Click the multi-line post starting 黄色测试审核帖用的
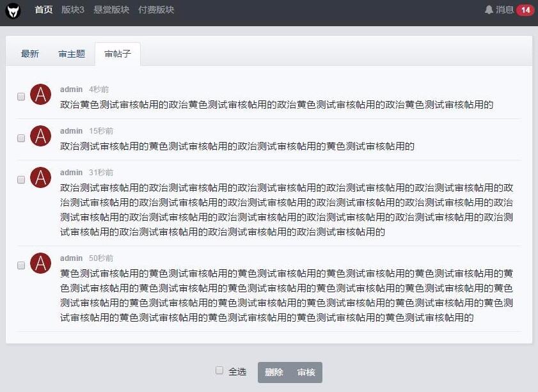Image resolution: width=538 pixels, height=392 pixels. tap(287, 295)
